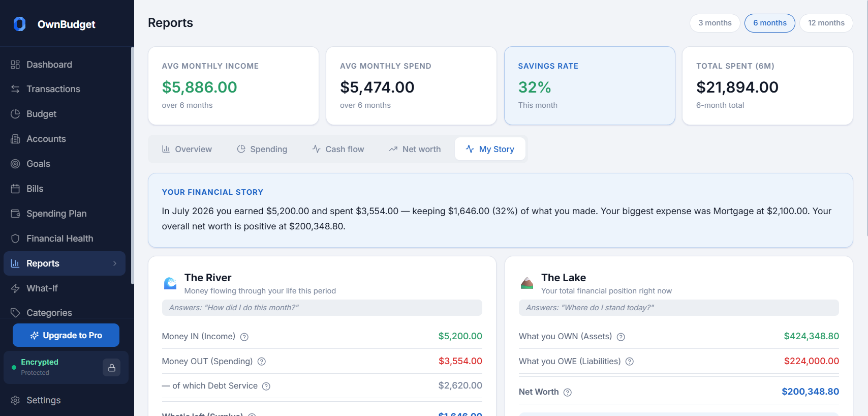This screenshot has width=868, height=416.
Task: Click help icon beside Money IN (Income)
Action: pos(244,337)
